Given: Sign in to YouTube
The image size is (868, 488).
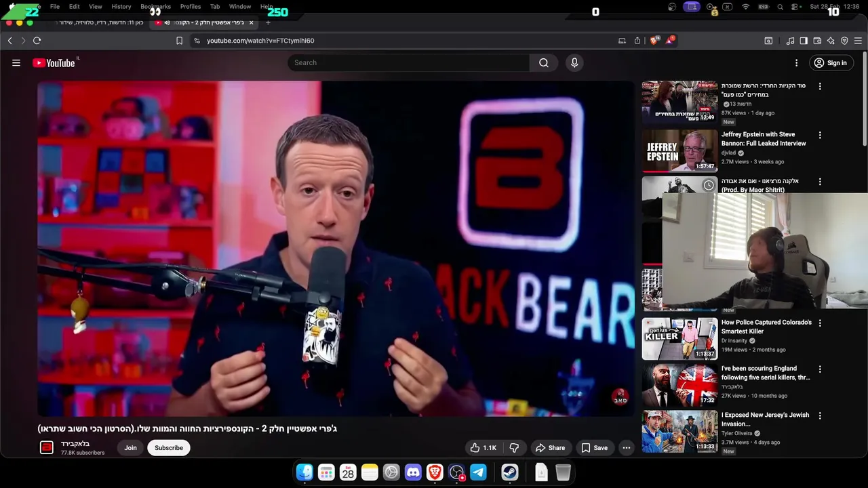Looking at the screenshot, I should (831, 63).
